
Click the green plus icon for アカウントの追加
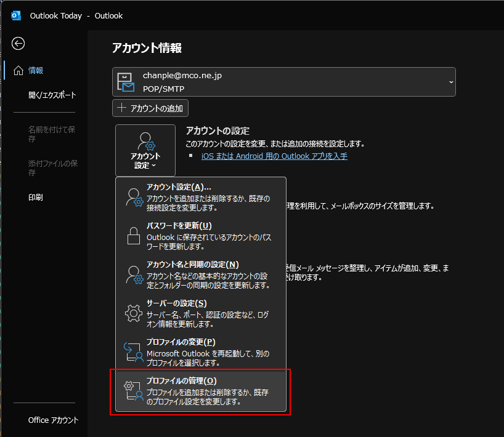point(122,108)
